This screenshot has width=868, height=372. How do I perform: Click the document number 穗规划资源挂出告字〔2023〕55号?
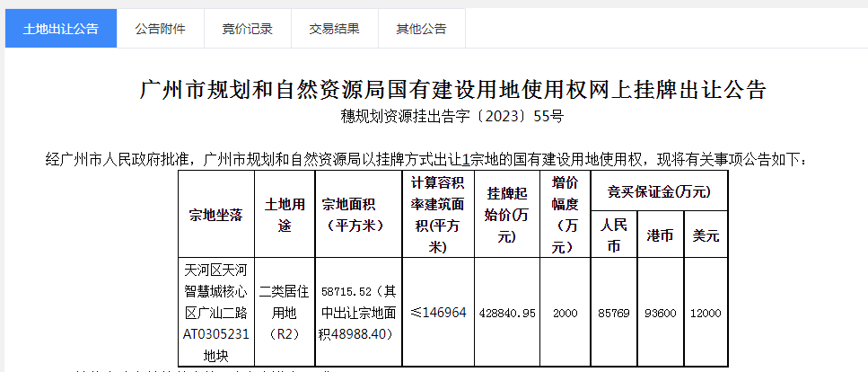pos(452,117)
